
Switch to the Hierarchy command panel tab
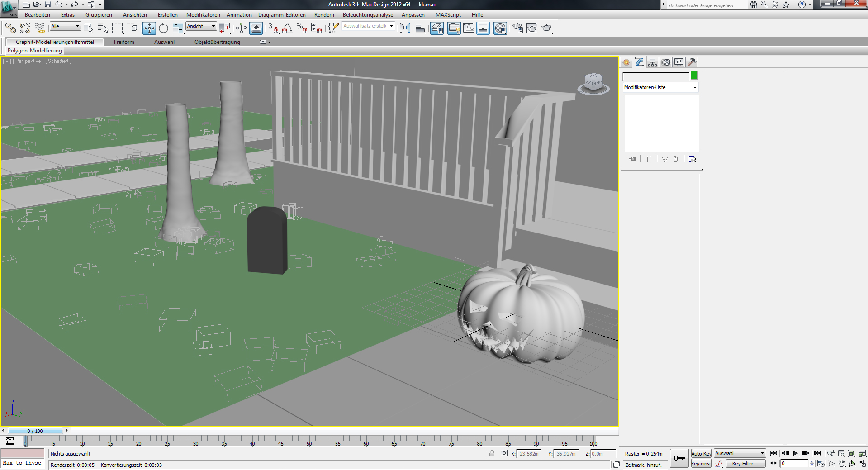click(x=652, y=62)
